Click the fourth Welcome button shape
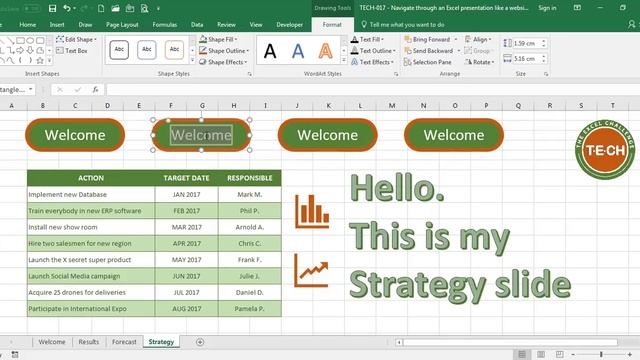The width and height of the screenshot is (640, 360). (x=453, y=135)
